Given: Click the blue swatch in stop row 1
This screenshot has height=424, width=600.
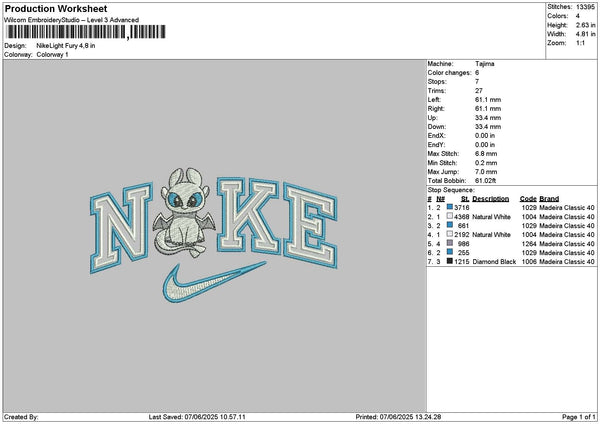Looking at the screenshot, I should (450, 207).
